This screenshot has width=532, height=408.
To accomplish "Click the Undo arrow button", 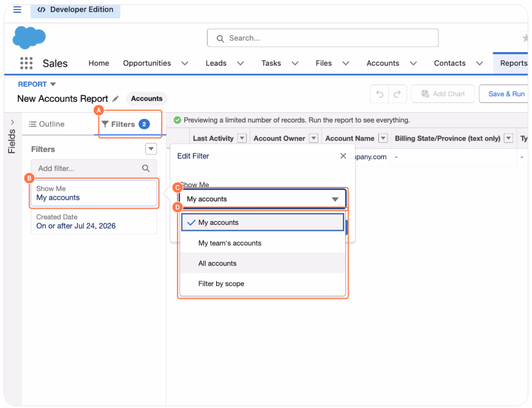I will point(380,94).
